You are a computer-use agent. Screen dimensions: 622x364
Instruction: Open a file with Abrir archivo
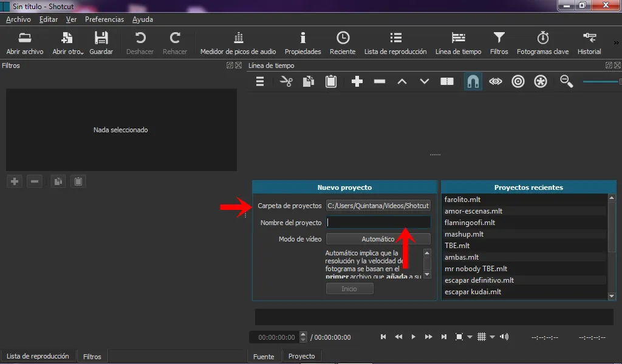click(24, 43)
